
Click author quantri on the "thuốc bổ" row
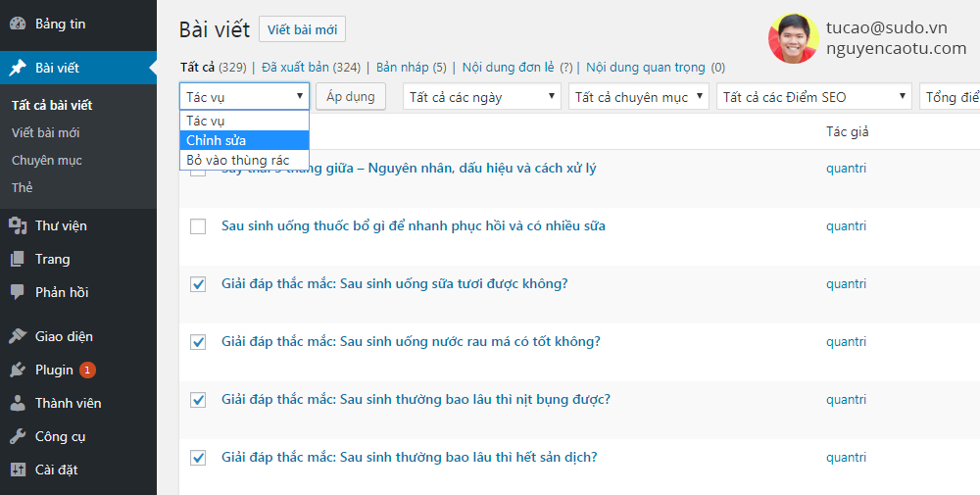[847, 226]
